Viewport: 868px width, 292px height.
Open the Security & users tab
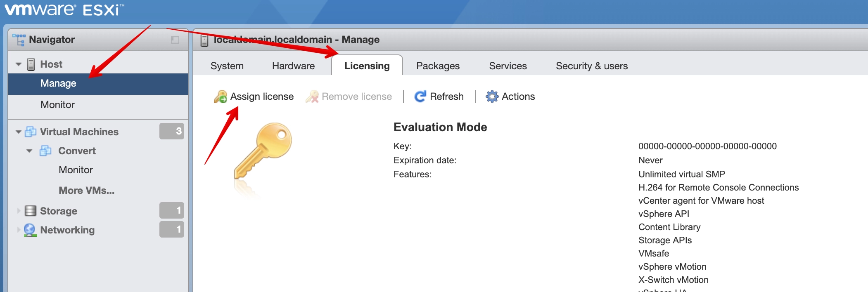click(591, 66)
